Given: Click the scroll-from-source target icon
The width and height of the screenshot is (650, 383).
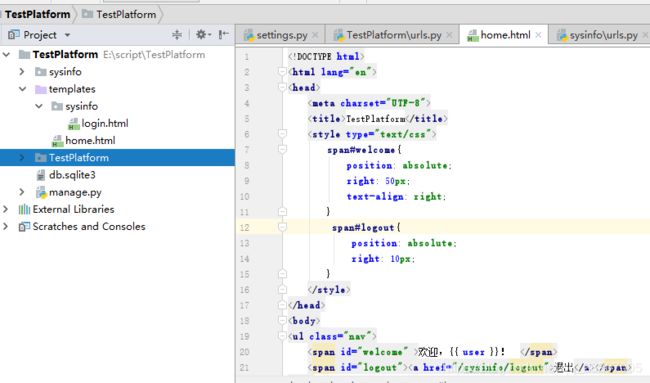Looking at the screenshot, I should tap(177, 35).
